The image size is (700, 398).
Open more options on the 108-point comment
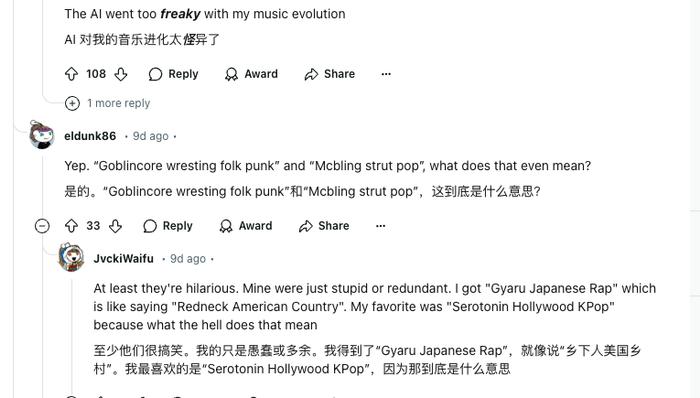pyautogui.click(x=386, y=74)
